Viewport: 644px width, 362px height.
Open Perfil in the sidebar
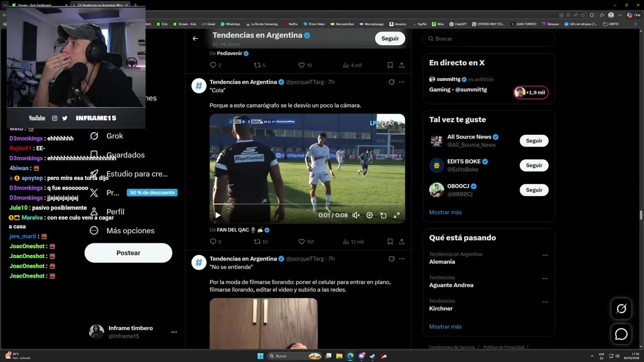tap(106, 212)
